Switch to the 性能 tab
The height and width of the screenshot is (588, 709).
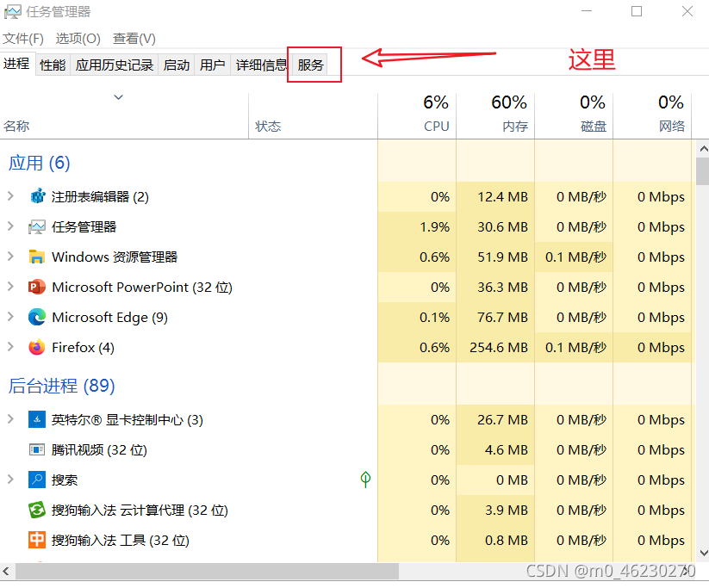click(53, 65)
